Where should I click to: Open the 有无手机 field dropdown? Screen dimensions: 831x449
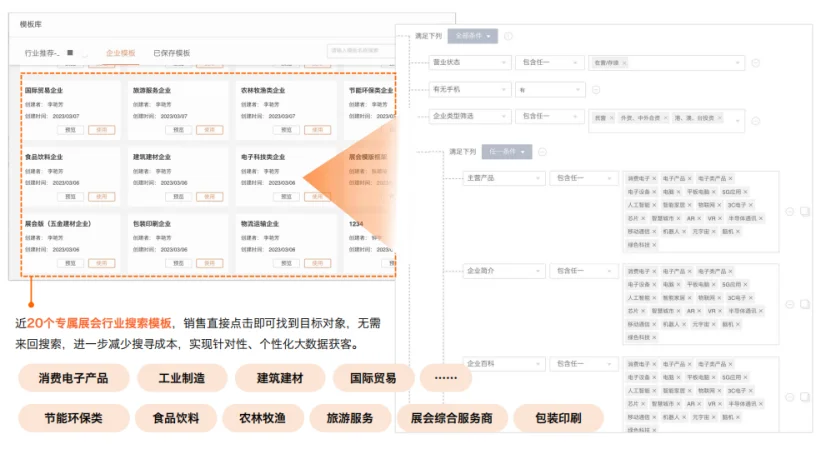coord(470,90)
